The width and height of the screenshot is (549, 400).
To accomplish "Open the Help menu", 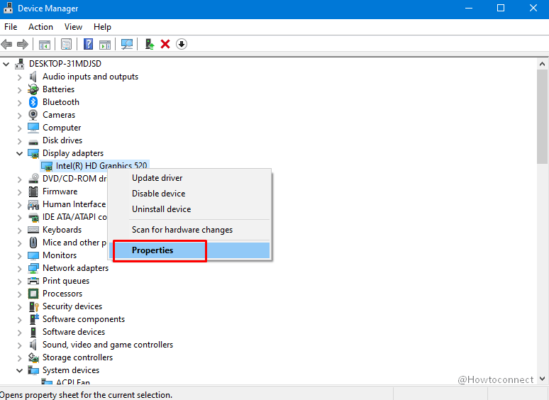I will tap(102, 27).
